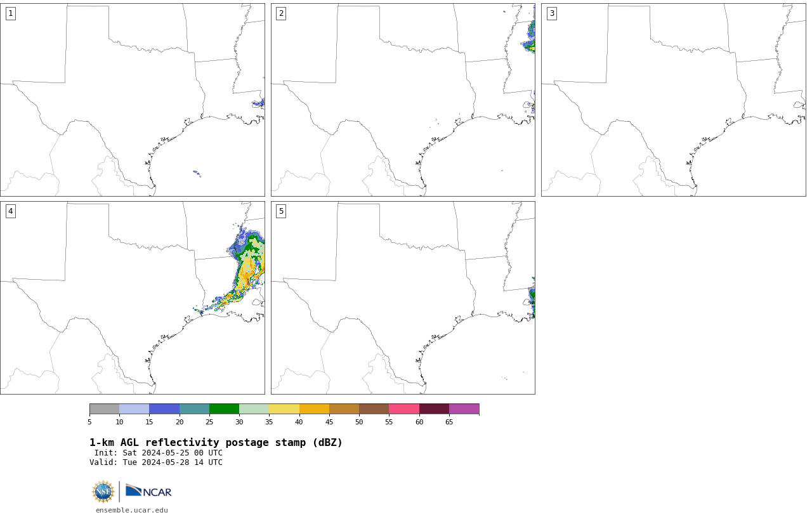Click the panel number 2 label

(x=281, y=13)
